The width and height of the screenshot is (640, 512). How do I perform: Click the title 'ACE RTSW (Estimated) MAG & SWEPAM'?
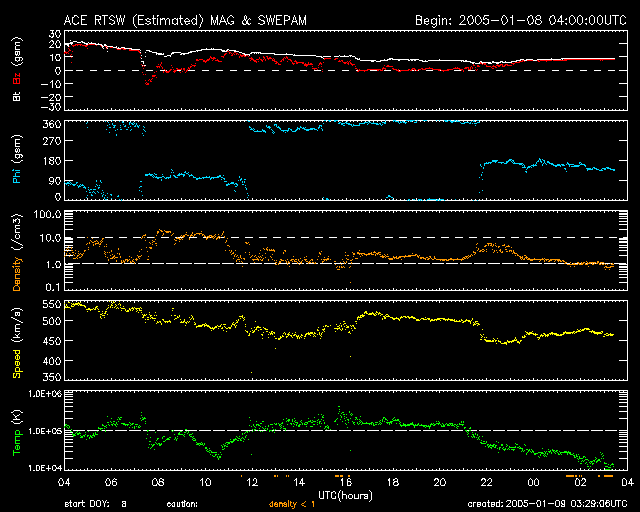[x=185, y=20]
